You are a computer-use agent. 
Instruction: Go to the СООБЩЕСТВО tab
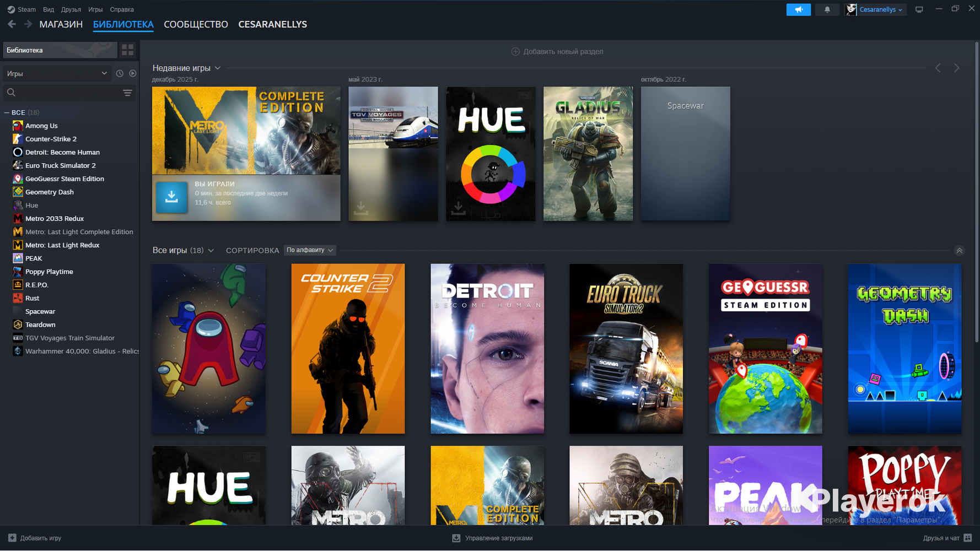pyautogui.click(x=196, y=24)
